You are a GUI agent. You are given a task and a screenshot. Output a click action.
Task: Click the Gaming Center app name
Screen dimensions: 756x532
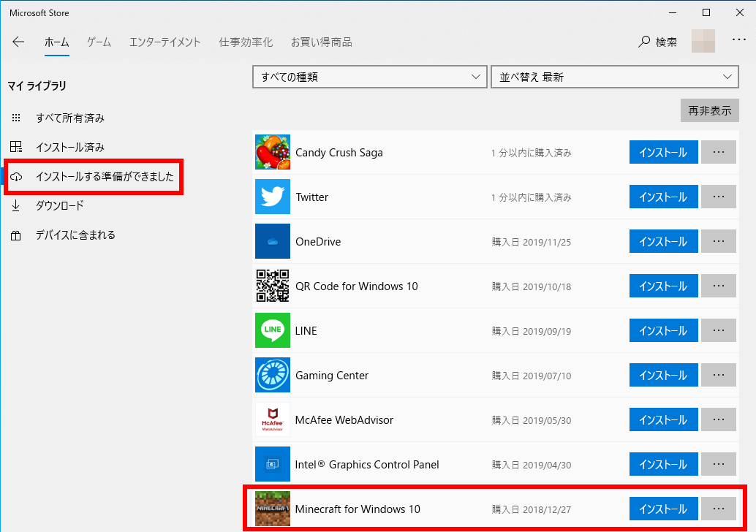(x=332, y=376)
